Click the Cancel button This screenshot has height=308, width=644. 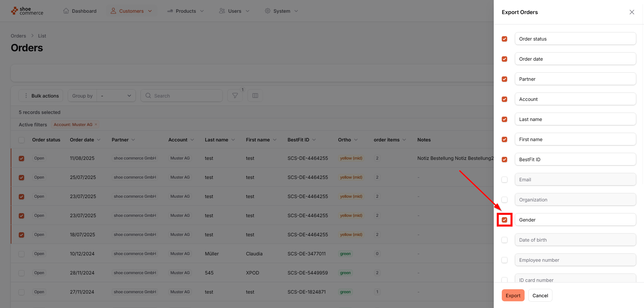[x=540, y=295]
